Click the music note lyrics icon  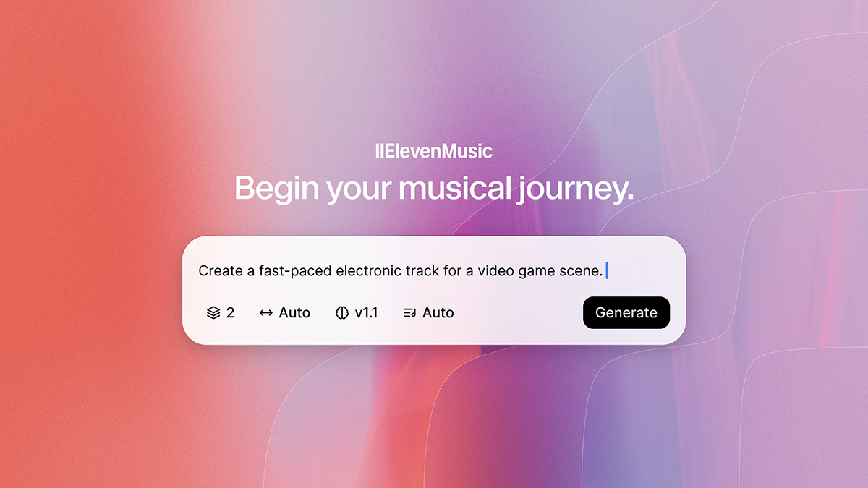coord(409,313)
